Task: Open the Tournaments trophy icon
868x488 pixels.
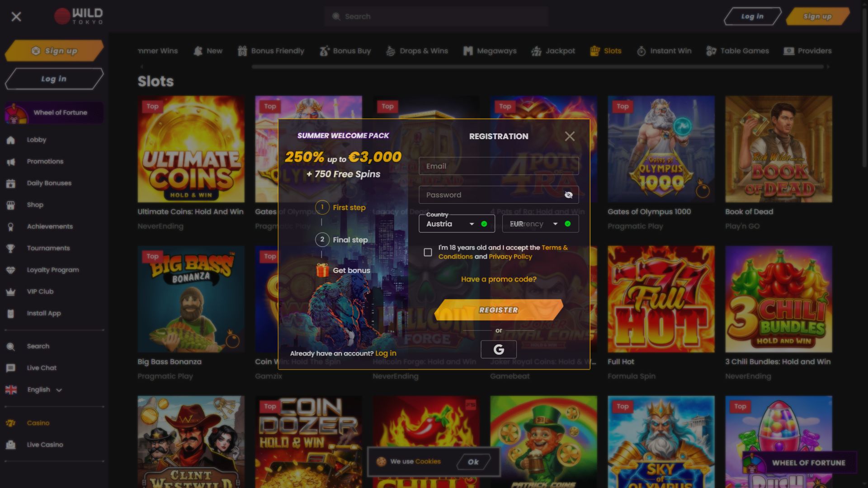Action: tap(11, 249)
